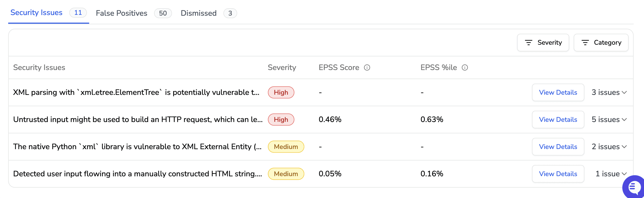This screenshot has height=198, width=644.
Task: Switch to the False Positives tab
Action: click(122, 13)
